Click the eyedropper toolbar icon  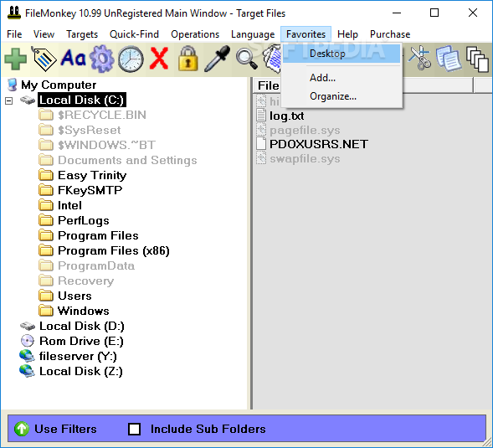[x=218, y=59]
